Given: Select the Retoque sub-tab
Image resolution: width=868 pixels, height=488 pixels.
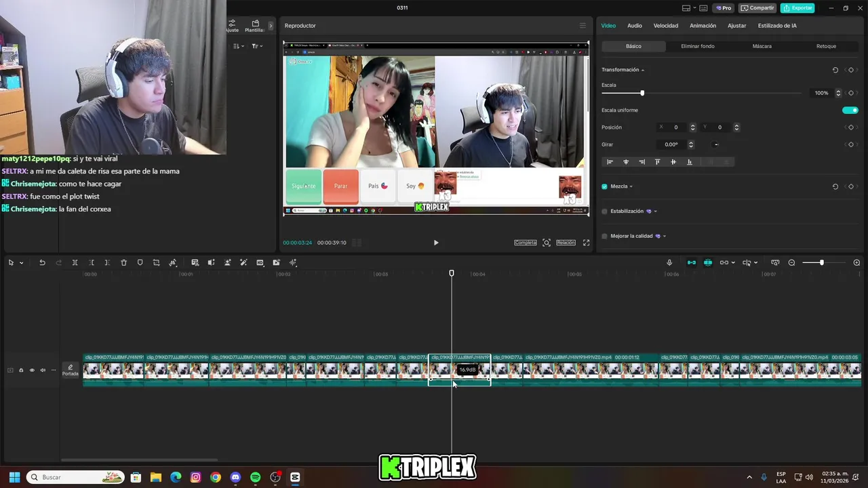Looking at the screenshot, I should [826, 46].
